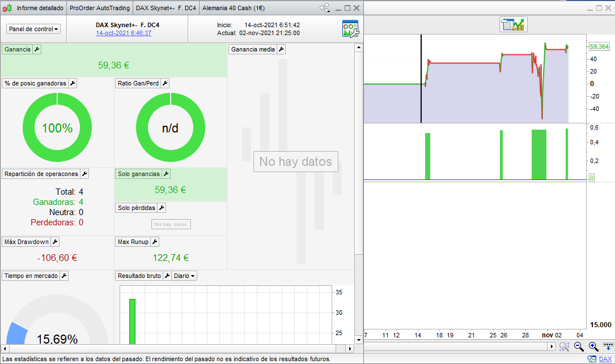
Task: Click the n/d ratio donut chart
Action: coord(171,127)
